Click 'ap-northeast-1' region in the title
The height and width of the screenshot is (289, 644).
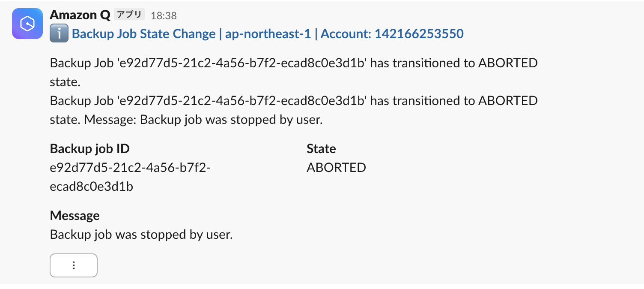(x=268, y=34)
